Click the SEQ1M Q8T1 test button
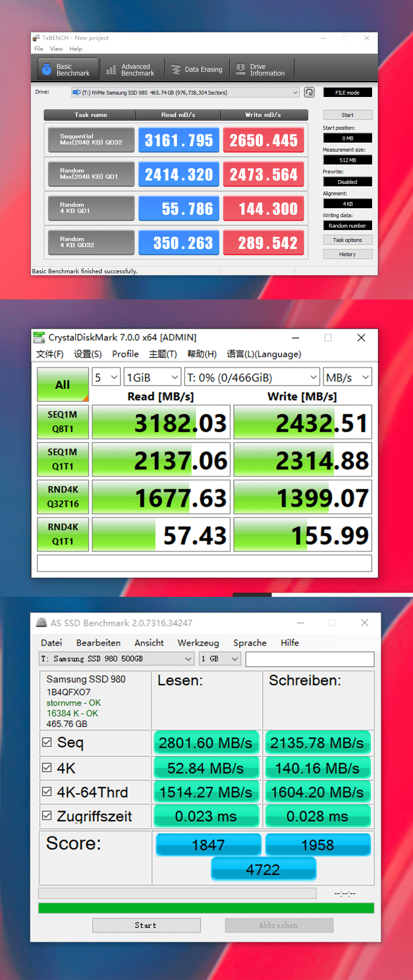 tap(63, 422)
